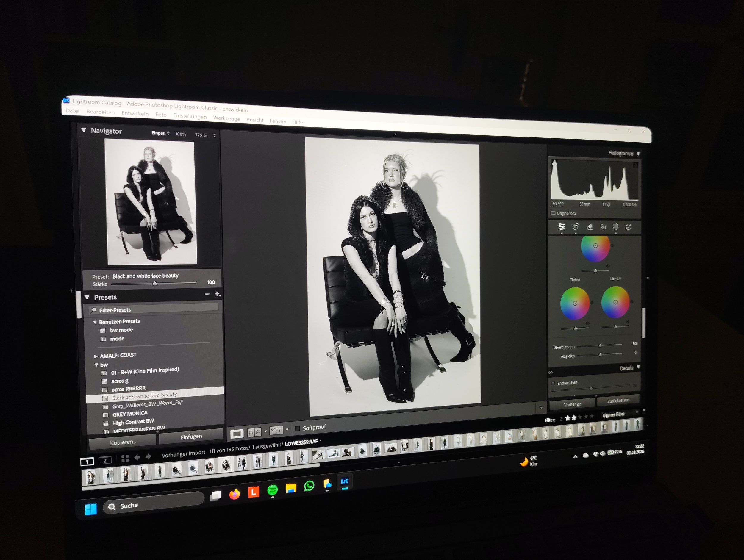
Task: Expand the AMALFI COAST preset group
Action: point(96,356)
